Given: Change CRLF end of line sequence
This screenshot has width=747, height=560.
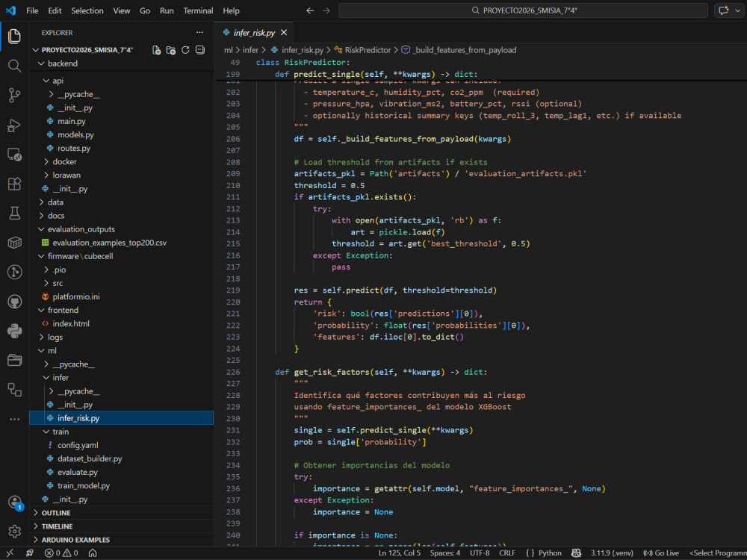Looking at the screenshot, I should pos(507,553).
